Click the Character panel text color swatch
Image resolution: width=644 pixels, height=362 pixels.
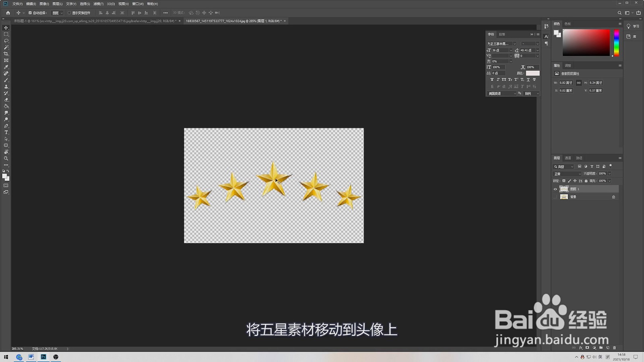533,73
